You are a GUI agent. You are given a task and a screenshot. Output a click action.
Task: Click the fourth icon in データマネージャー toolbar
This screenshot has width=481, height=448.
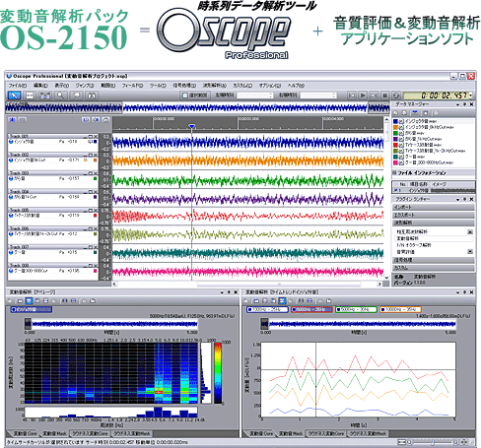425,112
